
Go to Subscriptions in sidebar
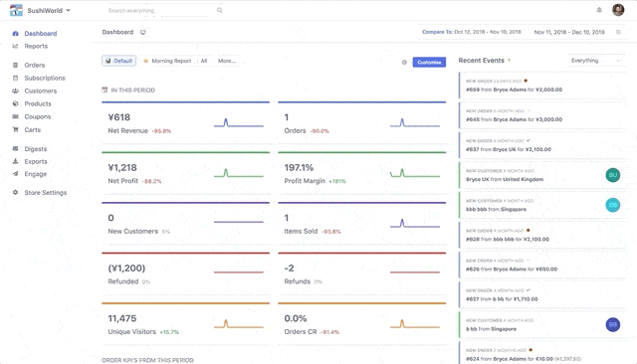point(45,78)
